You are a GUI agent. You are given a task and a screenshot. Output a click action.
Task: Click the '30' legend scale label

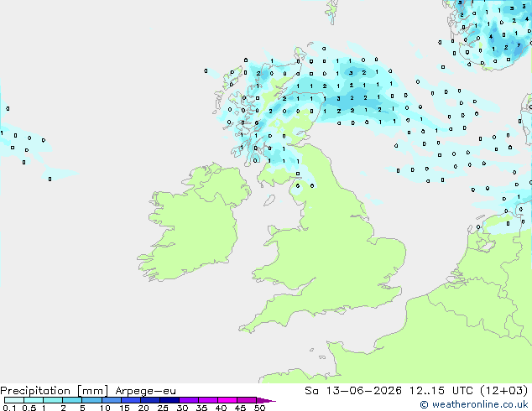pos(182,408)
